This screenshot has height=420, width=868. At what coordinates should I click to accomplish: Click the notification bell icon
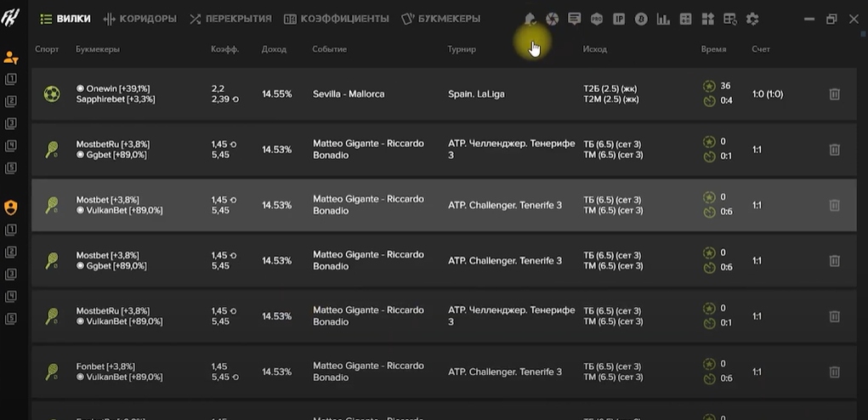click(530, 20)
